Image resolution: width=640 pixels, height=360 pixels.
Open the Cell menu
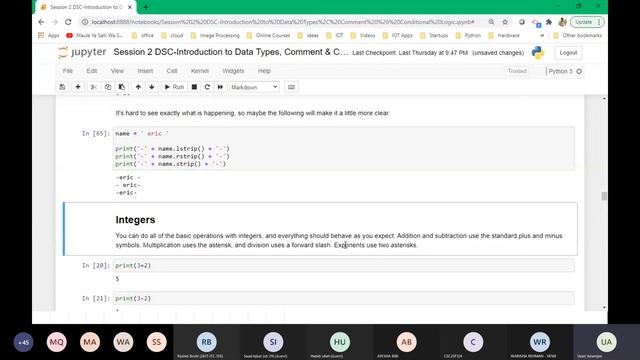pyautogui.click(x=172, y=71)
